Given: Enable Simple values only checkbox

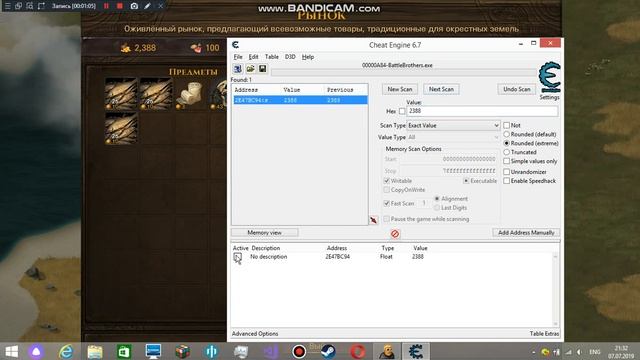Looking at the screenshot, I should coord(507,161).
